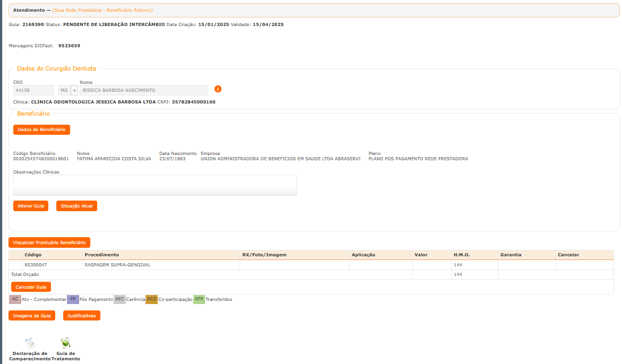This screenshot has height=364, width=622.
Task: Open the MG state dropdown
Action: coord(74,90)
